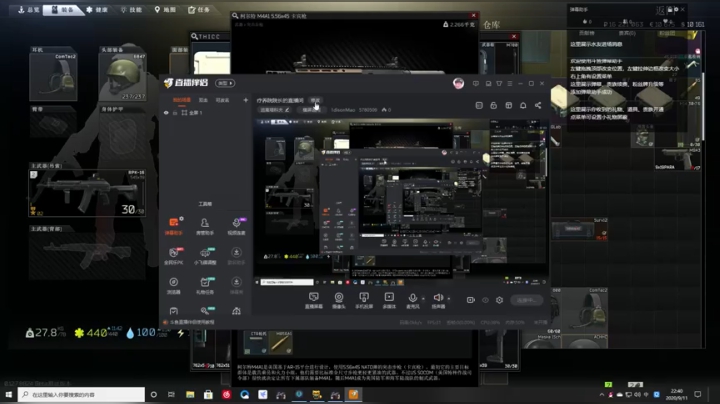Open File Explorer from taskbar
This screenshot has height=404, width=720.
(x=190, y=394)
